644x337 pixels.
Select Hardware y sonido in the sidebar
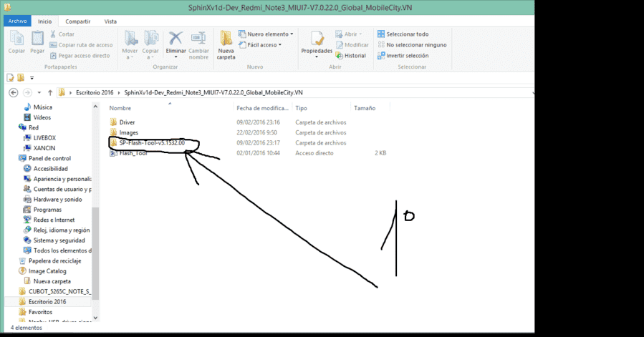tap(52, 200)
